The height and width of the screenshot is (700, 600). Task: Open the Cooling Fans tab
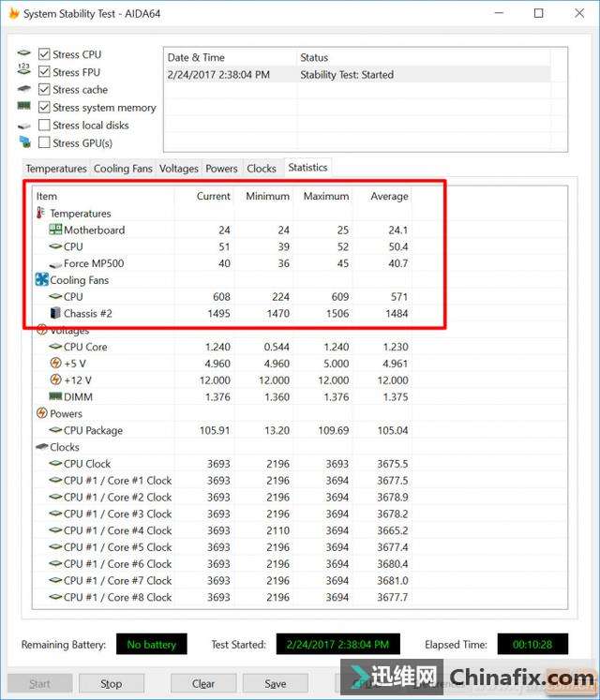point(123,169)
